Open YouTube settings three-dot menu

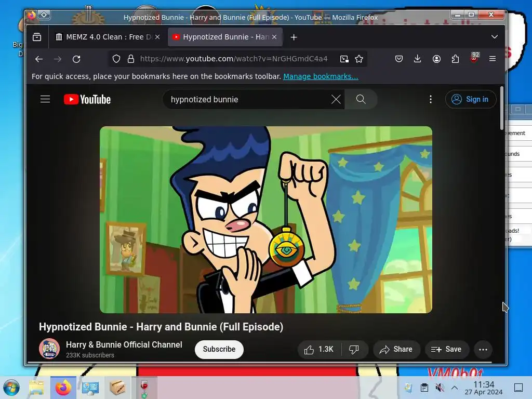[x=431, y=99]
